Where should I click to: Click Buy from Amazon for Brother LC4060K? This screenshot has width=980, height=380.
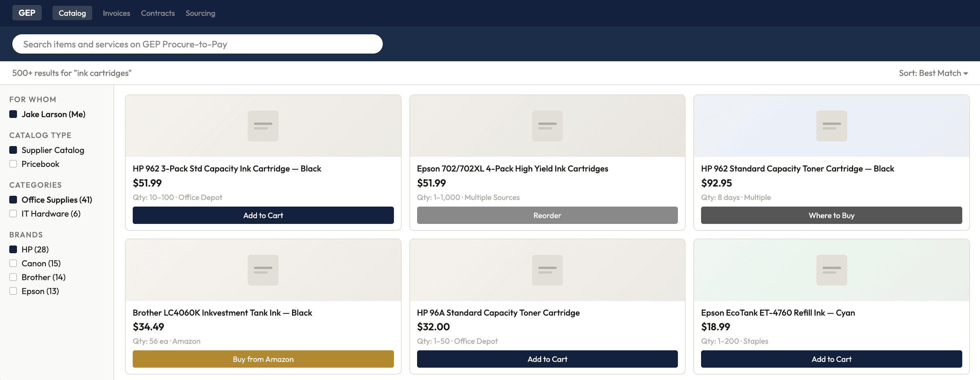coord(263,359)
